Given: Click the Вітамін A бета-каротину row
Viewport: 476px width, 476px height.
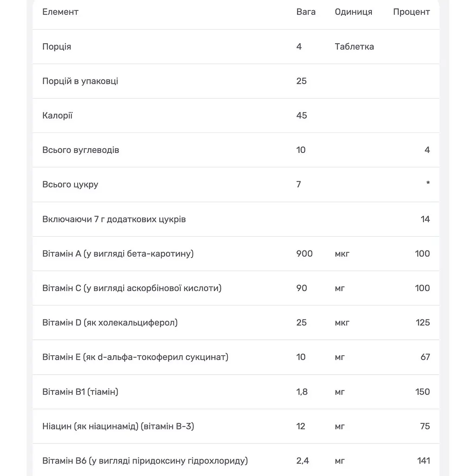Looking at the screenshot, I should tap(236, 254).
